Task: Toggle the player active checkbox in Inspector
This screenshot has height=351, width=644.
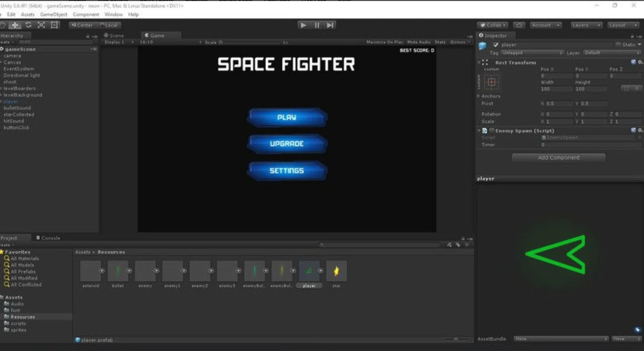Action: tap(496, 45)
